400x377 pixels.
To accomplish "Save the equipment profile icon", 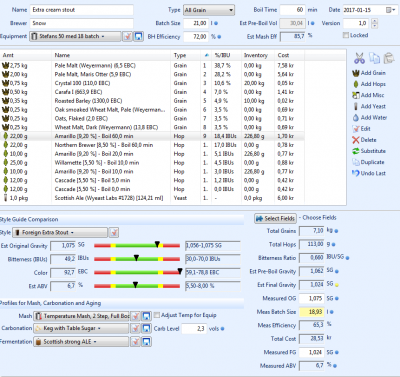I will 138,36.
